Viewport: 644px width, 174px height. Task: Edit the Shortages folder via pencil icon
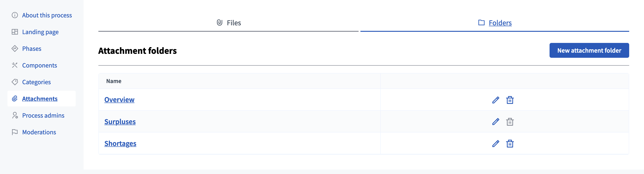tap(495, 143)
